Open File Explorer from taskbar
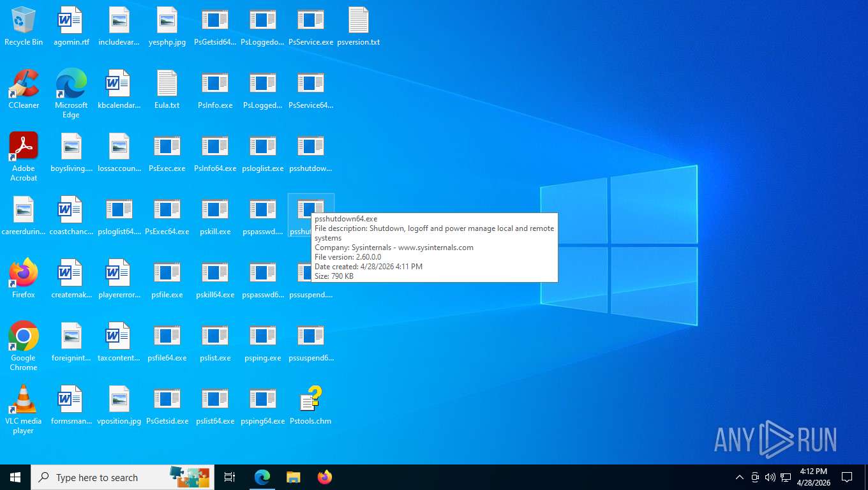Viewport: 868px width, 490px height. click(293, 477)
